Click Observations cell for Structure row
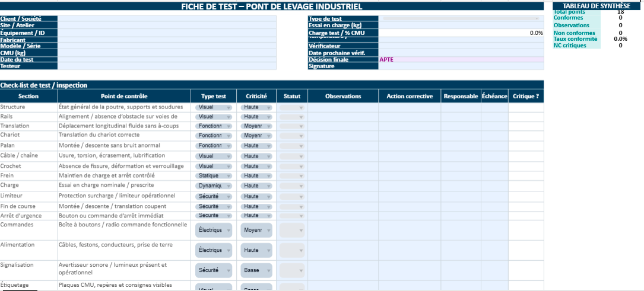Screen dimensions: 644x291 pos(343,107)
